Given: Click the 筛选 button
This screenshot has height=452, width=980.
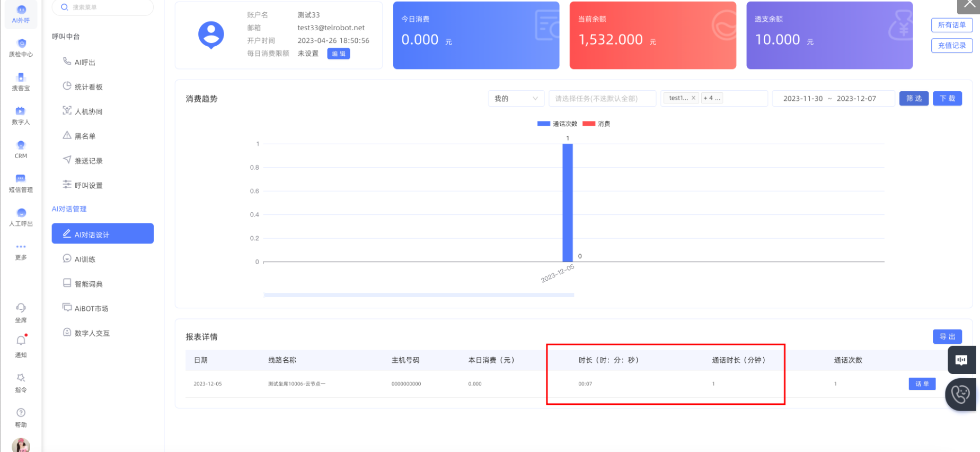Looking at the screenshot, I should 913,99.
